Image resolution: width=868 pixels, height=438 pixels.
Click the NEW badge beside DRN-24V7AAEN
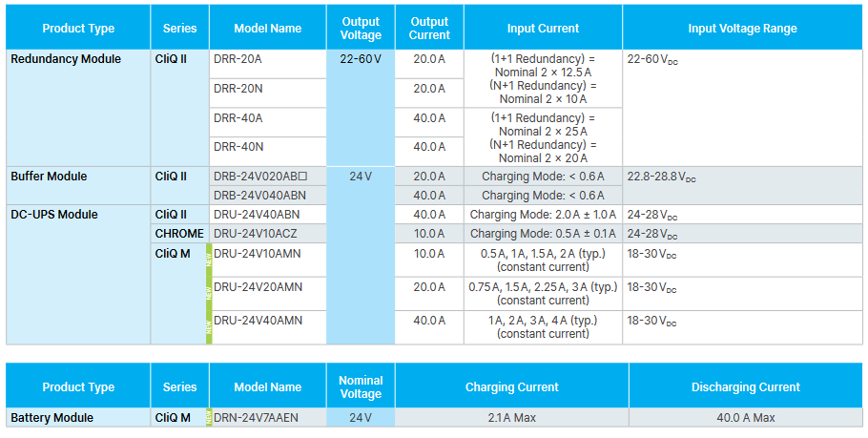coord(210,418)
